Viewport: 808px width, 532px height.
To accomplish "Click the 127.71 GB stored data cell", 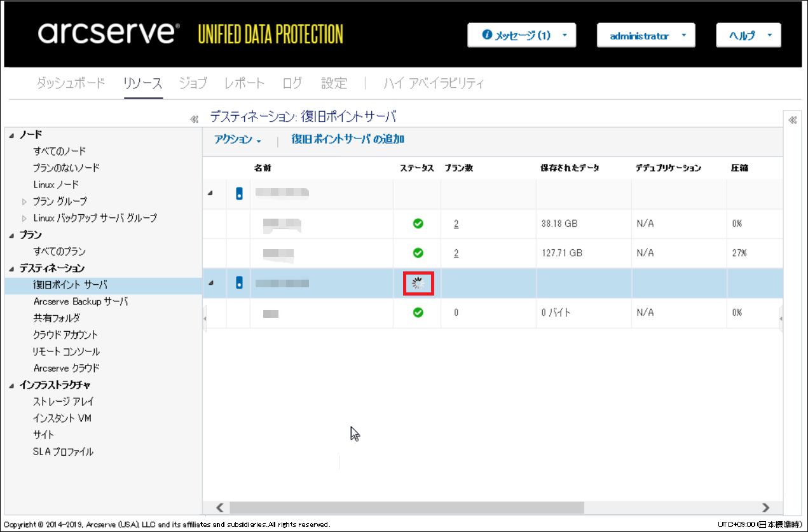I will pos(562,253).
